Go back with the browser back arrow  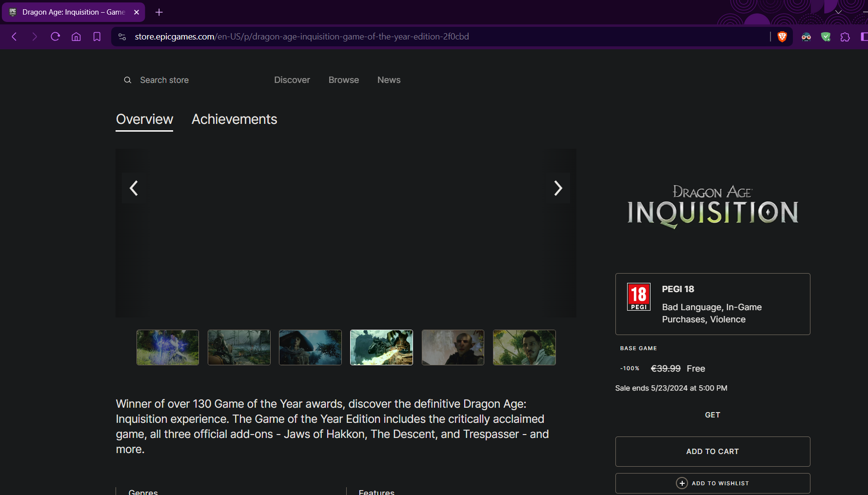(x=14, y=37)
